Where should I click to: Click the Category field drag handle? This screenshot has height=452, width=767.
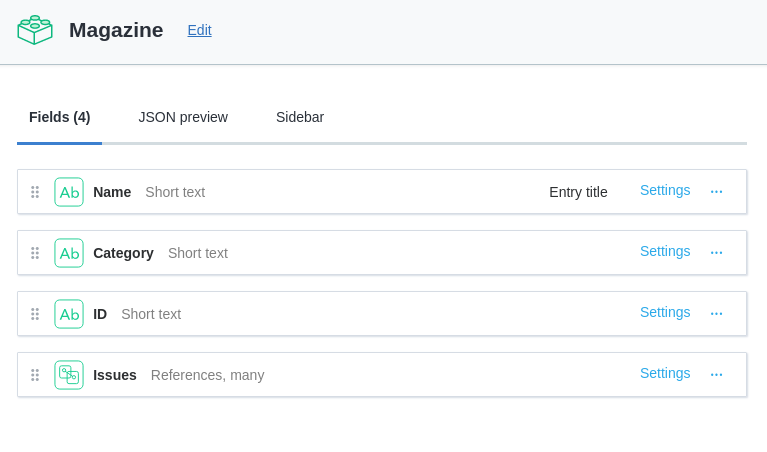(x=35, y=253)
